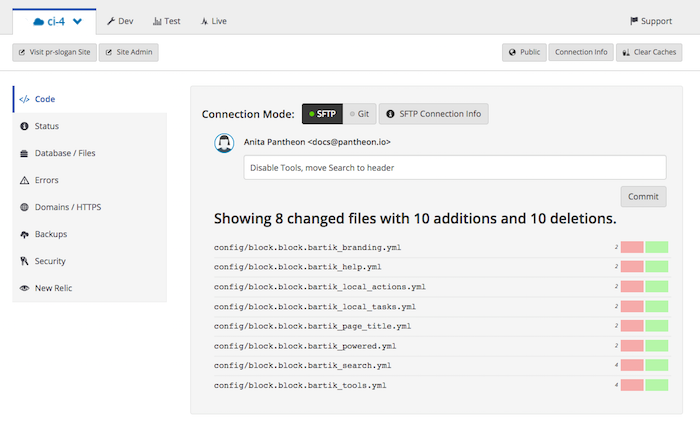The image size is (700, 422).
Task: Open Domains / HTTPS settings
Action: [89, 207]
